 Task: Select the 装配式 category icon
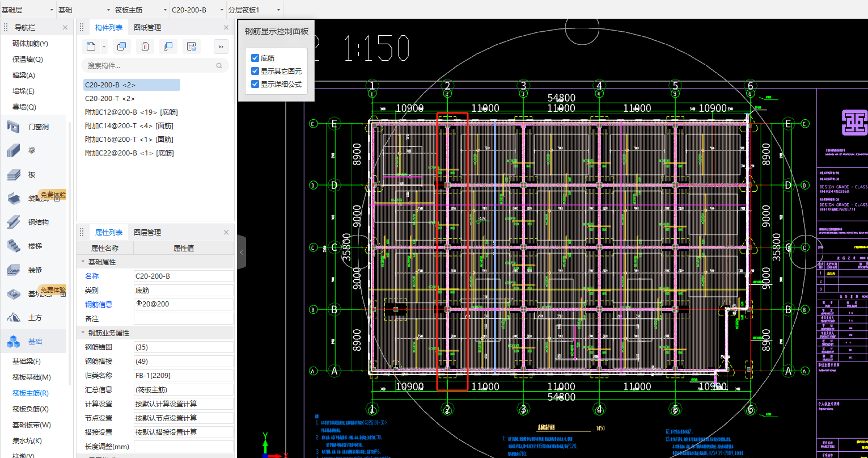coord(14,199)
